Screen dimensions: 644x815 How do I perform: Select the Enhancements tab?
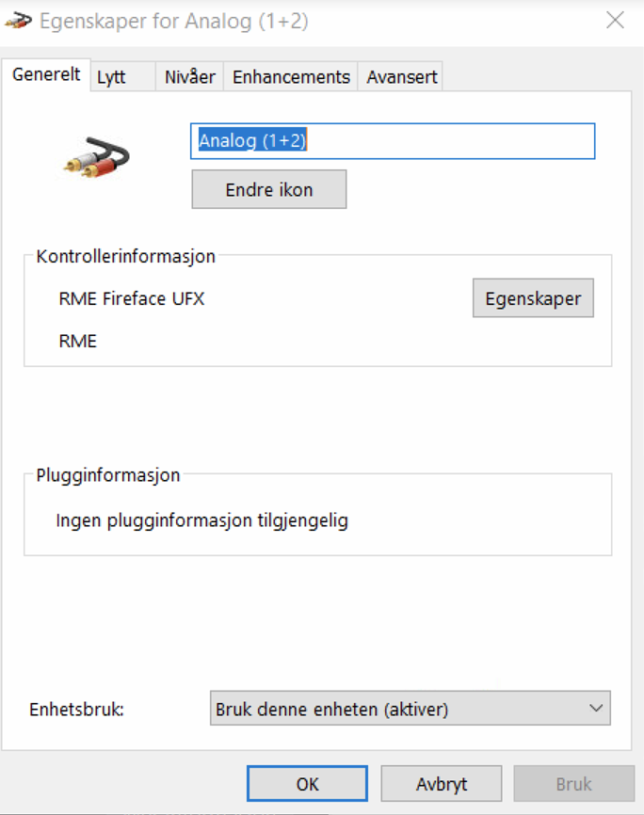(x=291, y=77)
